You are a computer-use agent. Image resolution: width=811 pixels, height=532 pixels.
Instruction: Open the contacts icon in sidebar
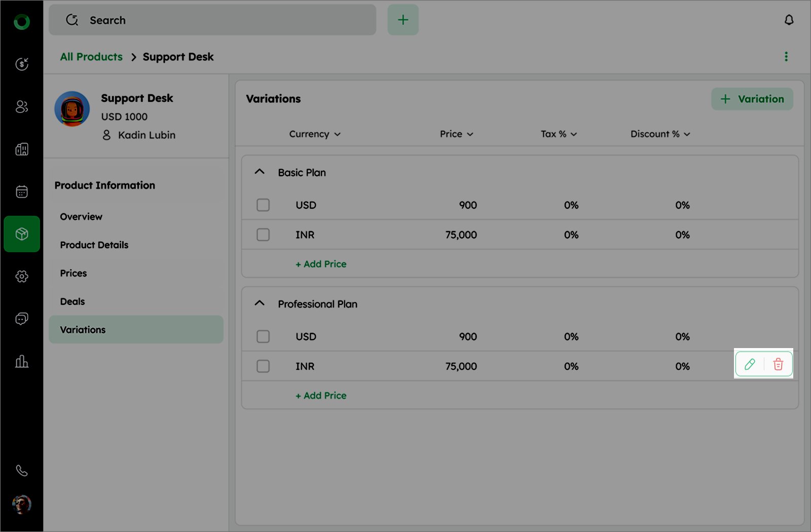(22, 106)
